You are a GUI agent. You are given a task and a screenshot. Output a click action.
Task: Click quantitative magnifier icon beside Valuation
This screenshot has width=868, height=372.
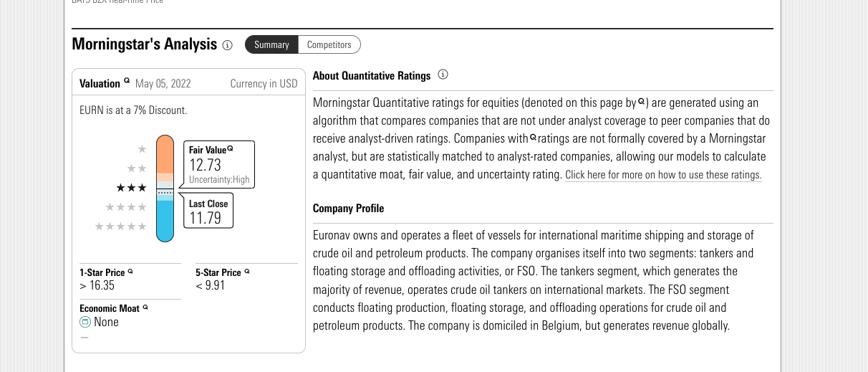coord(127,81)
